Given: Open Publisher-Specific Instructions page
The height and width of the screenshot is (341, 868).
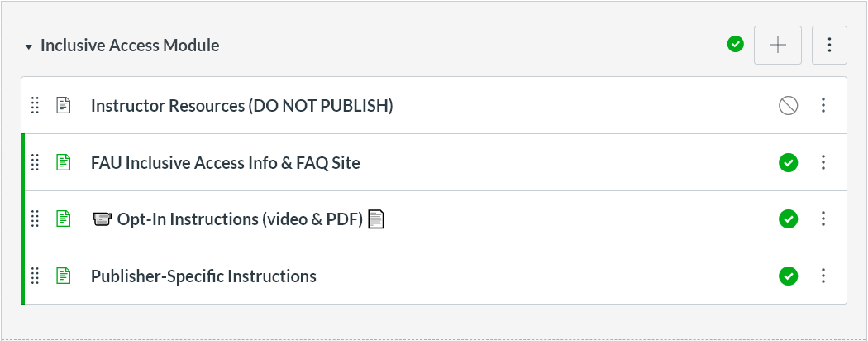Looking at the screenshot, I should point(203,276).
